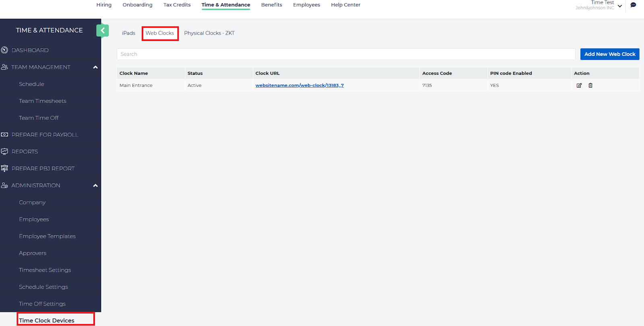Open Team Timesheets in sidebar

pos(42,101)
